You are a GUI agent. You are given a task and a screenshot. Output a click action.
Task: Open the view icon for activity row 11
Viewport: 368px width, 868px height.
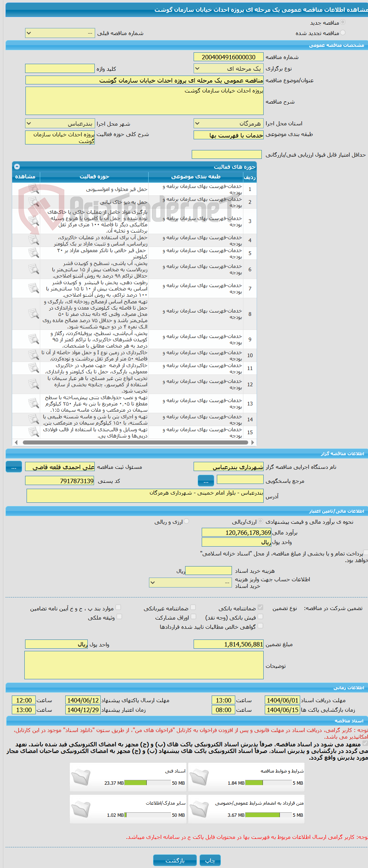point(34,368)
